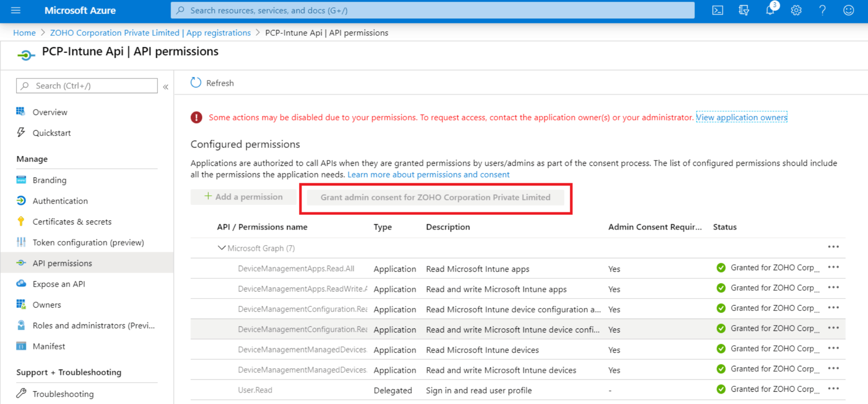Open the Azure portal hamburger menu
This screenshot has height=404, width=868.
pos(16,10)
